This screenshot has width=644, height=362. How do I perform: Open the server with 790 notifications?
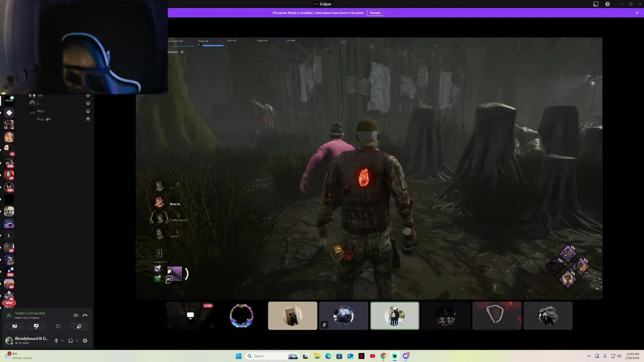coord(9,162)
